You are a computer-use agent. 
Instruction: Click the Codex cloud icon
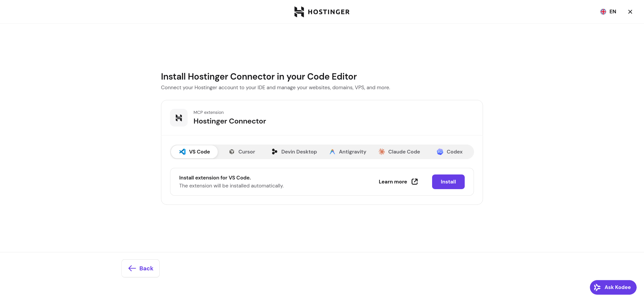click(x=440, y=152)
